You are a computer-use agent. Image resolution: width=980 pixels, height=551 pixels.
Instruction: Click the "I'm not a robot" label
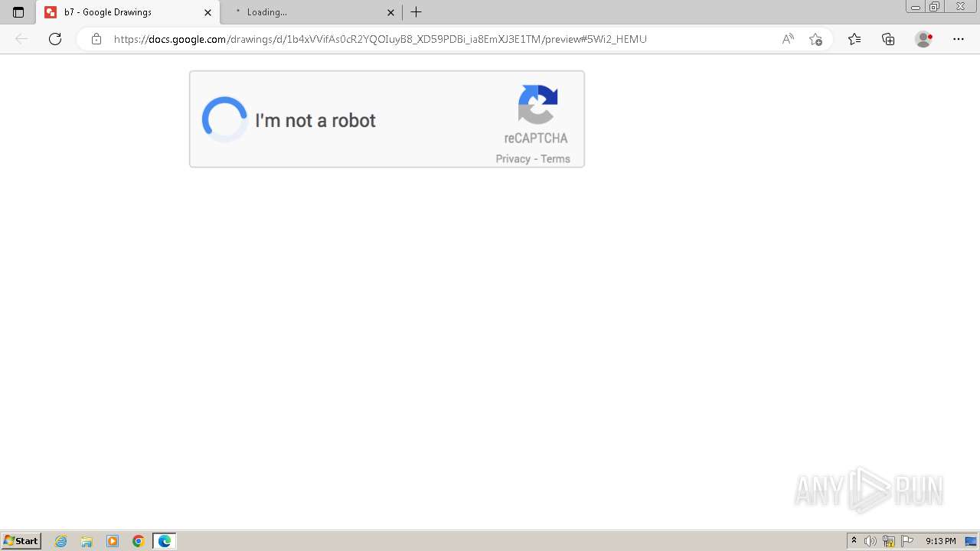pos(315,121)
